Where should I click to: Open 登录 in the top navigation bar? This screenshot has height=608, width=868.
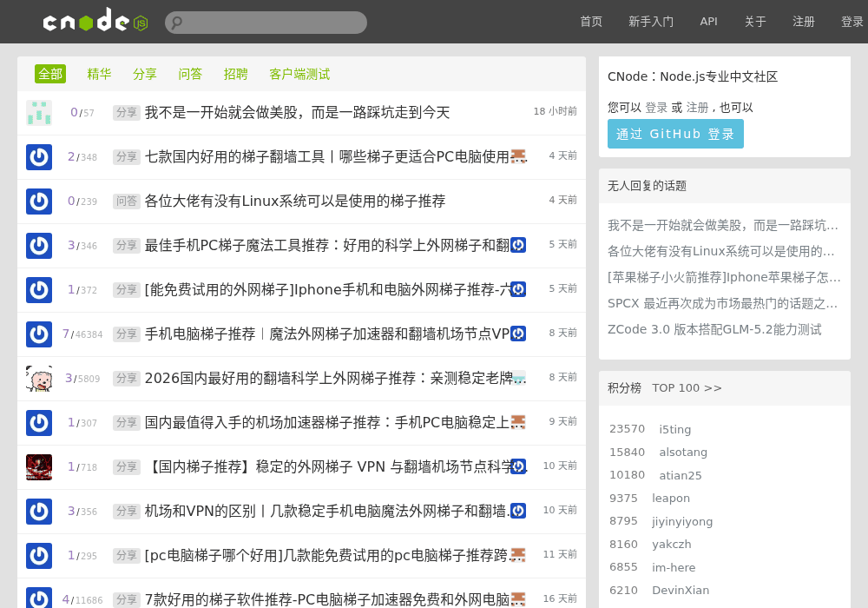(x=852, y=22)
